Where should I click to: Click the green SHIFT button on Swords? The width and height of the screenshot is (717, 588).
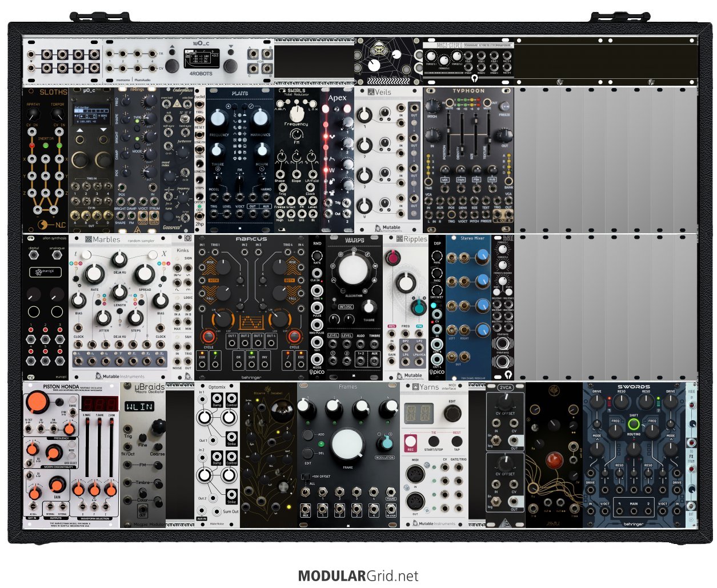tap(634, 425)
